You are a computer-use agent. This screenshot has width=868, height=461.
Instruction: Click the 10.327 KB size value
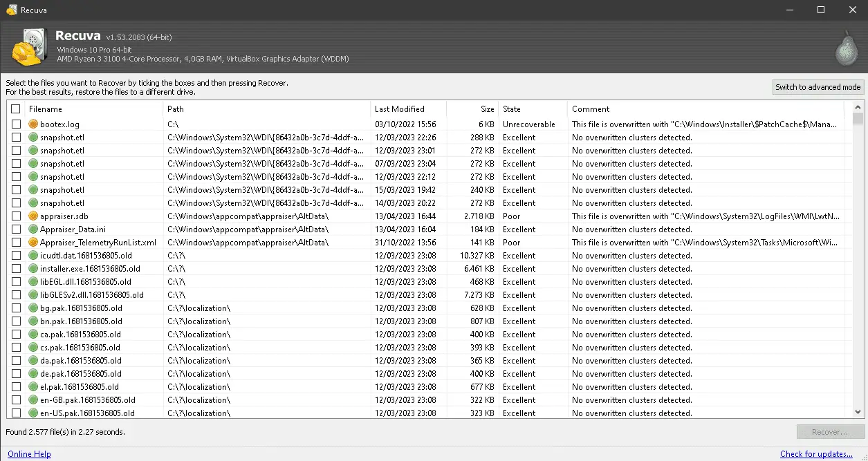coord(477,256)
